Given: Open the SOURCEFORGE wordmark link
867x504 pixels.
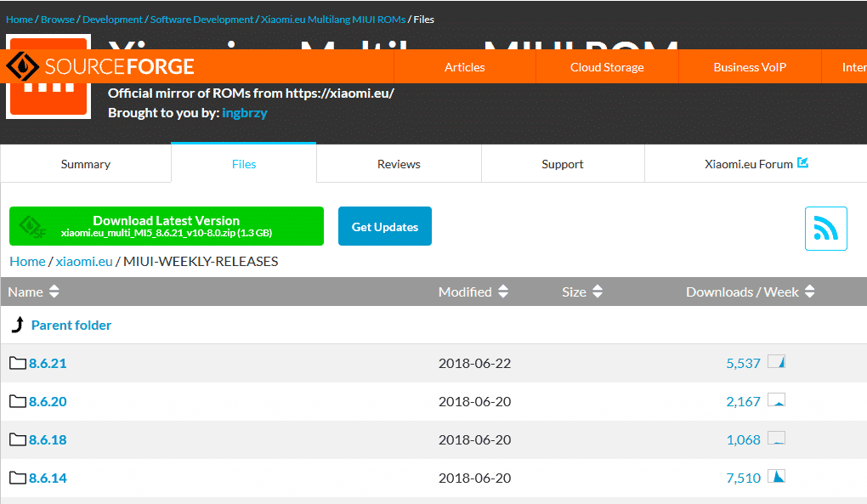Looking at the screenshot, I should point(120,67).
